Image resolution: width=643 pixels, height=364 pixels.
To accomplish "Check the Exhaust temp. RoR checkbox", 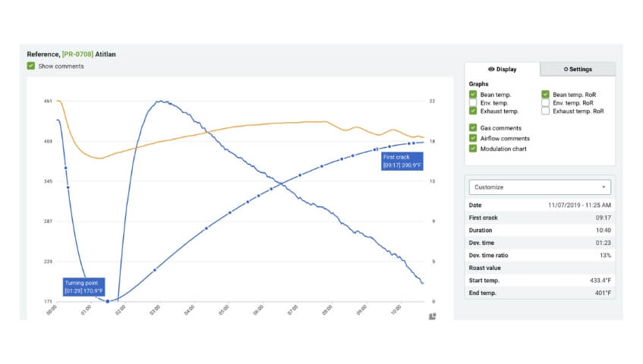I will [547, 111].
